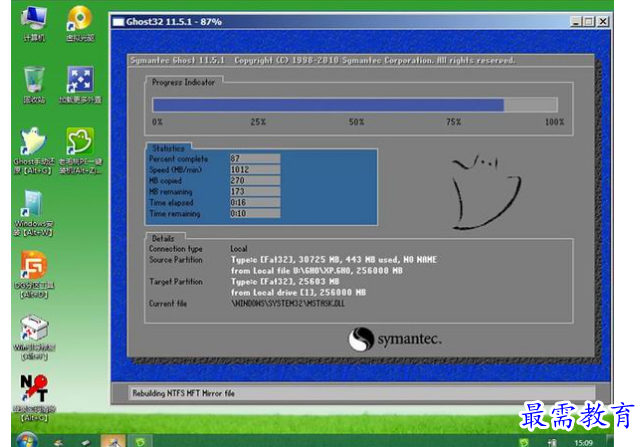Launch the NT password key (Alt+C) shortcut
The height and width of the screenshot is (447, 643).
coord(34,399)
